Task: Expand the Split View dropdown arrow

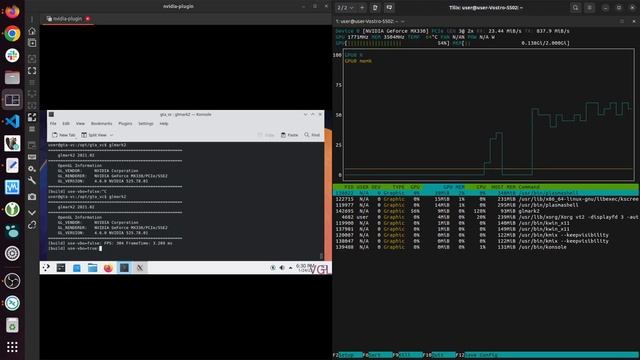Action: (111, 135)
